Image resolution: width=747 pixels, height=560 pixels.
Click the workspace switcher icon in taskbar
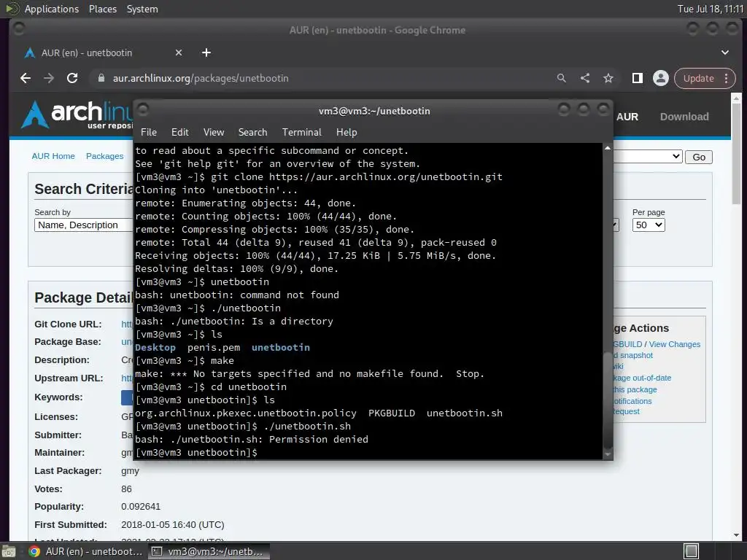(692, 551)
